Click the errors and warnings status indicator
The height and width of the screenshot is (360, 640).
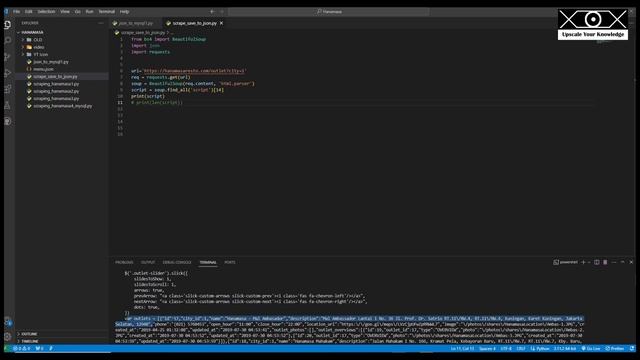tap(22, 349)
